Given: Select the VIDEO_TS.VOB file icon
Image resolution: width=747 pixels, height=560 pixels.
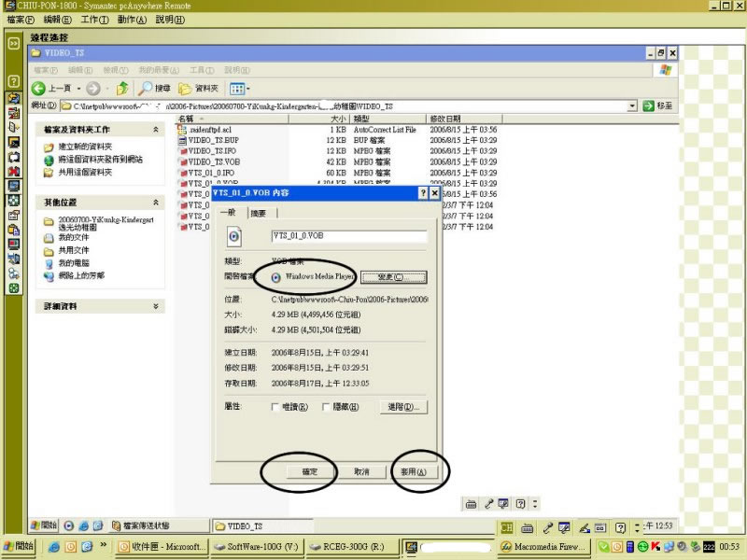Looking at the screenshot, I should pos(183,161).
